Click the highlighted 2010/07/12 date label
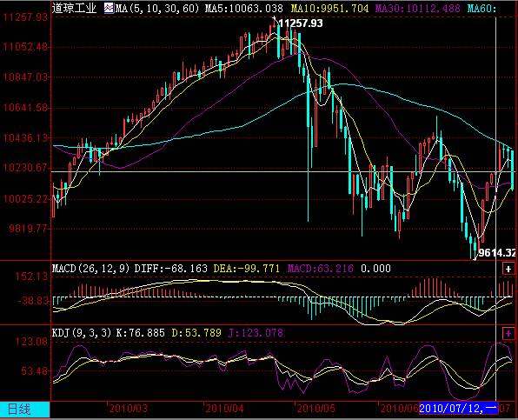The height and width of the screenshot is (420, 518). pos(458,409)
